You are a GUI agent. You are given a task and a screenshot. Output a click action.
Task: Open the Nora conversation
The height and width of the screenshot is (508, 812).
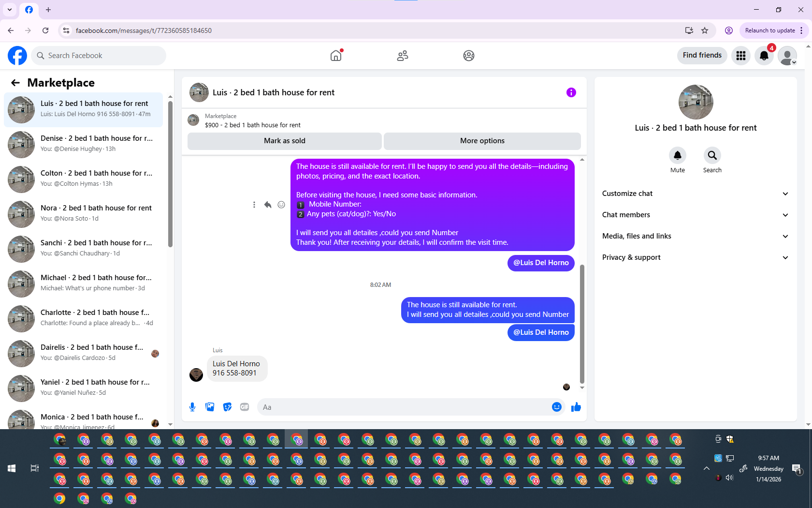coord(83,214)
